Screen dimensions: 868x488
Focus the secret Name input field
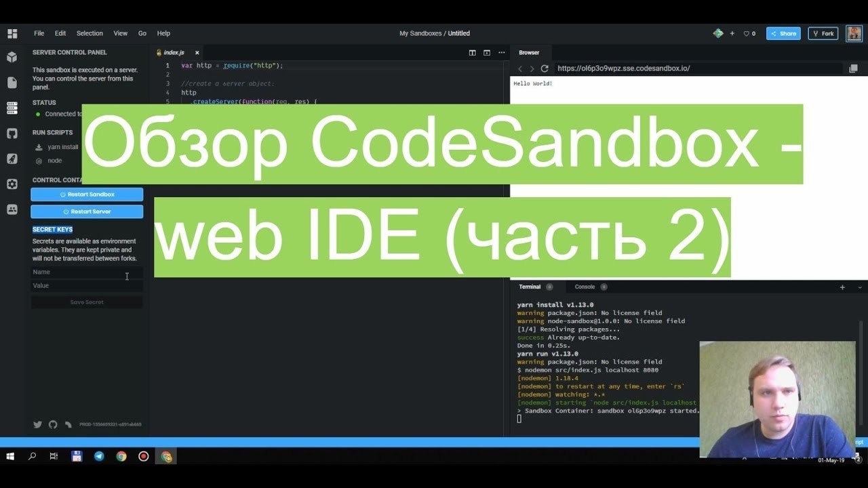87,272
